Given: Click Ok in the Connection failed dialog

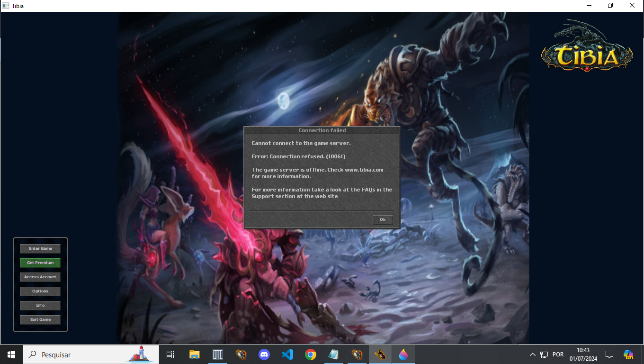Looking at the screenshot, I should click(383, 219).
